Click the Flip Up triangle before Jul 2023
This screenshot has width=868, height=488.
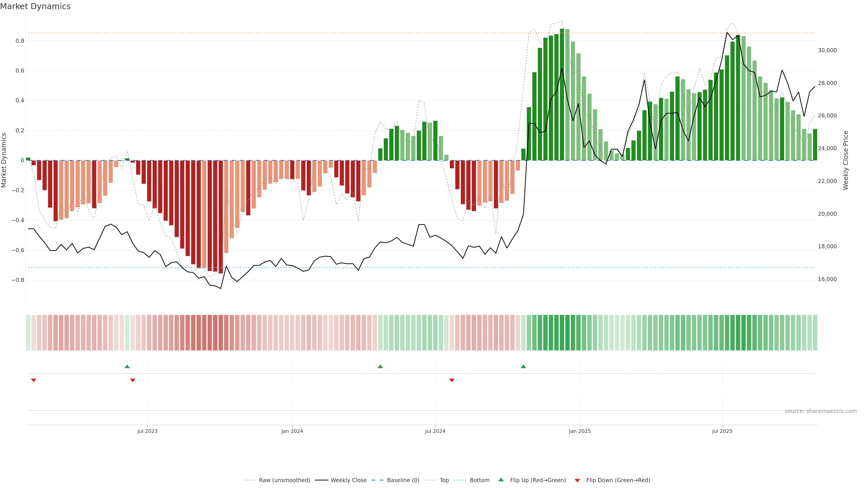127,366
